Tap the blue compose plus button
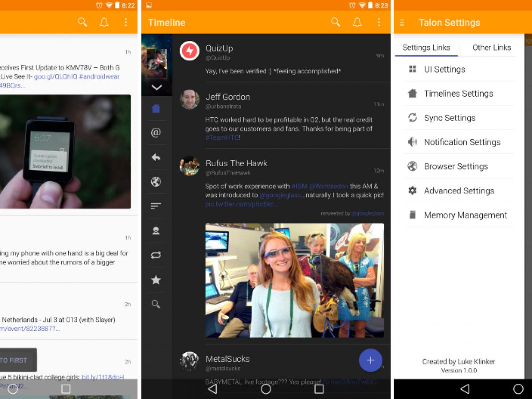The height and width of the screenshot is (399, 532). [x=370, y=360]
